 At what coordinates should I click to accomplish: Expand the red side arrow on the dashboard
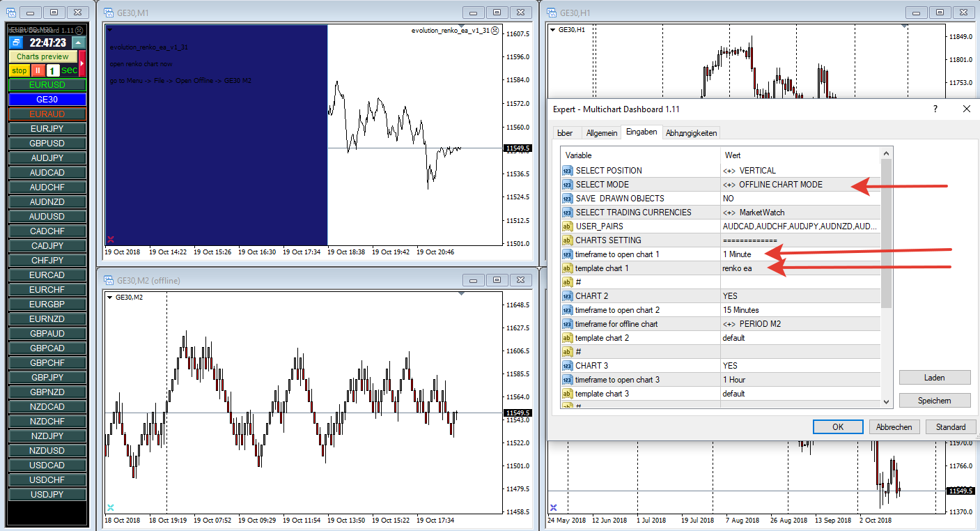(x=82, y=63)
